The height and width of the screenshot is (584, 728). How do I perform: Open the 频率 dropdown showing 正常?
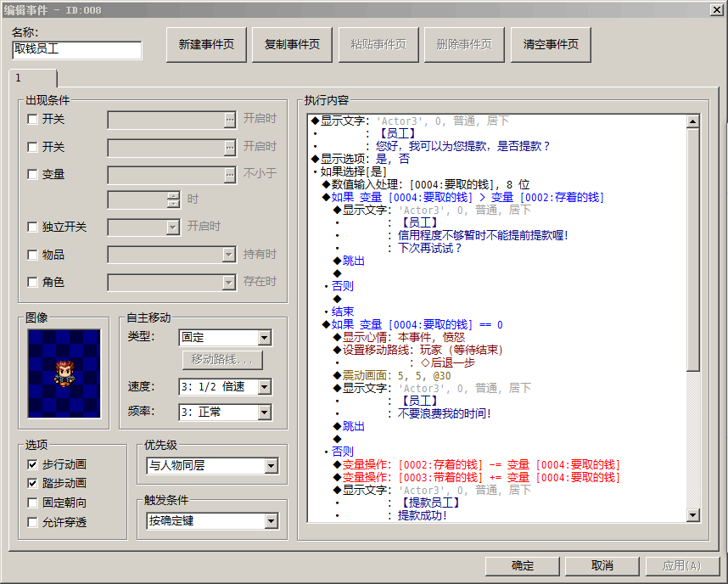pyautogui.click(x=225, y=412)
